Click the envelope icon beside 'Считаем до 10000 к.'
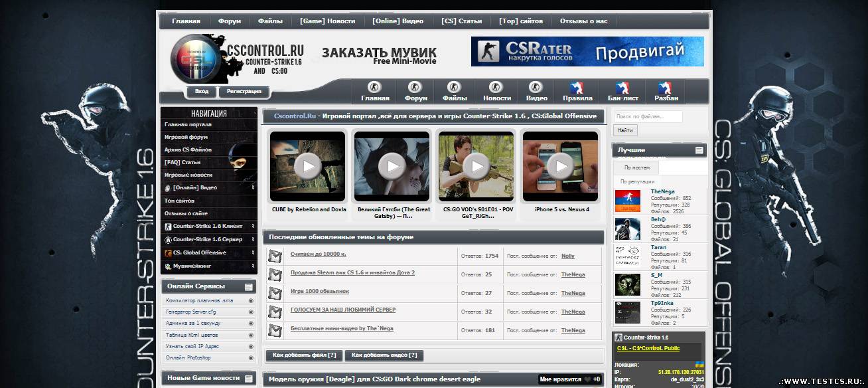This screenshot has width=868, height=388. pos(275,256)
